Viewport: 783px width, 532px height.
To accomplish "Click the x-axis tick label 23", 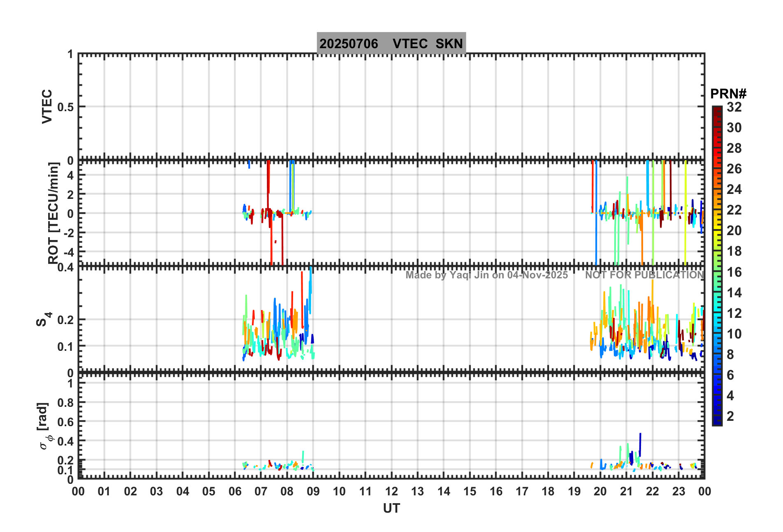I will click(678, 491).
